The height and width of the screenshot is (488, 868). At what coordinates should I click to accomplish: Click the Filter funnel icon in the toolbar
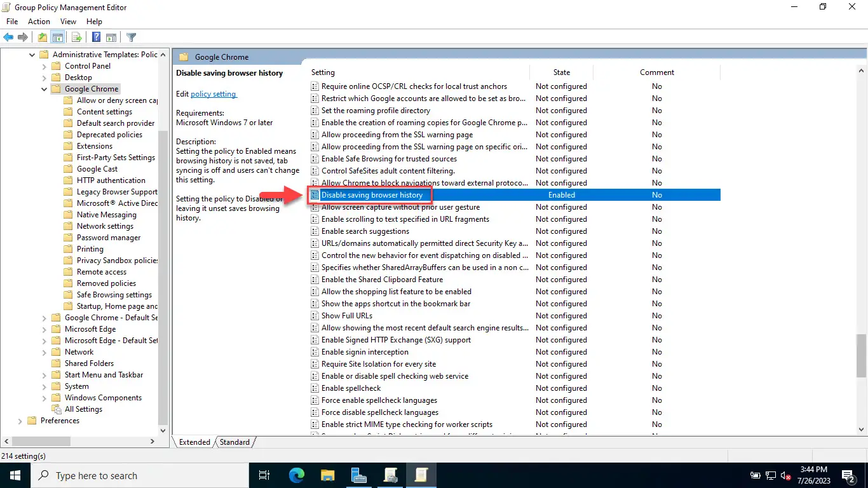coord(131,37)
